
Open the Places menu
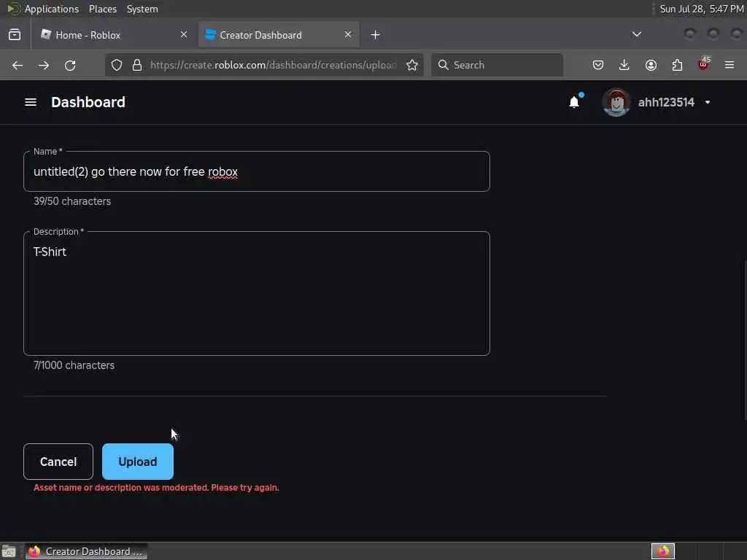pos(103,9)
